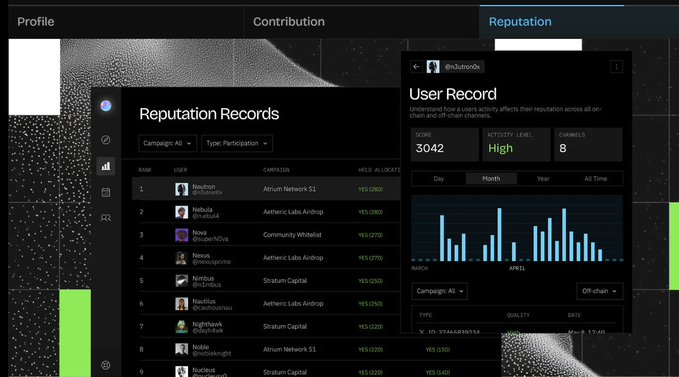This screenshot has height=377, width=679.
Task: Click the Nimbus user name
Action: point(203,278)
